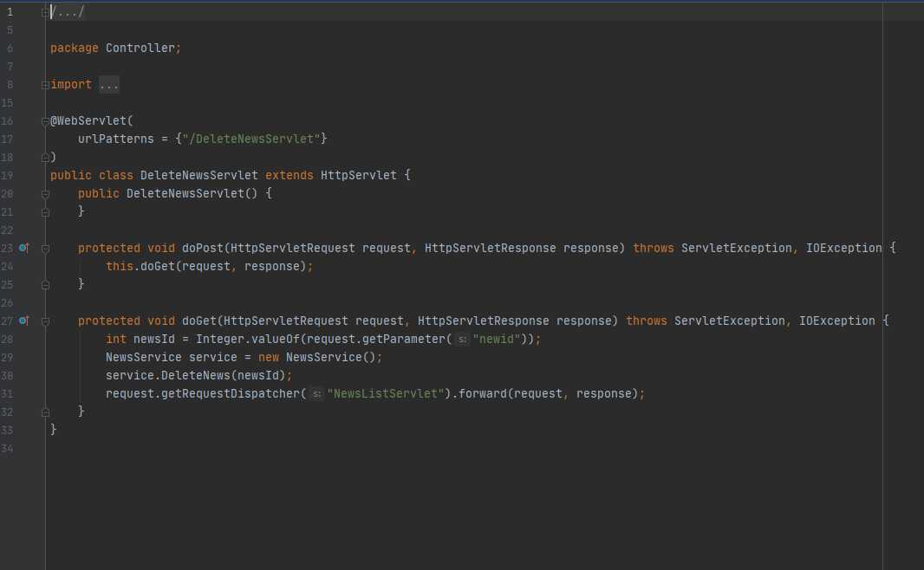Click fold end marker on line 32
This screenshot has height=570, width=924.
(45, 412)
